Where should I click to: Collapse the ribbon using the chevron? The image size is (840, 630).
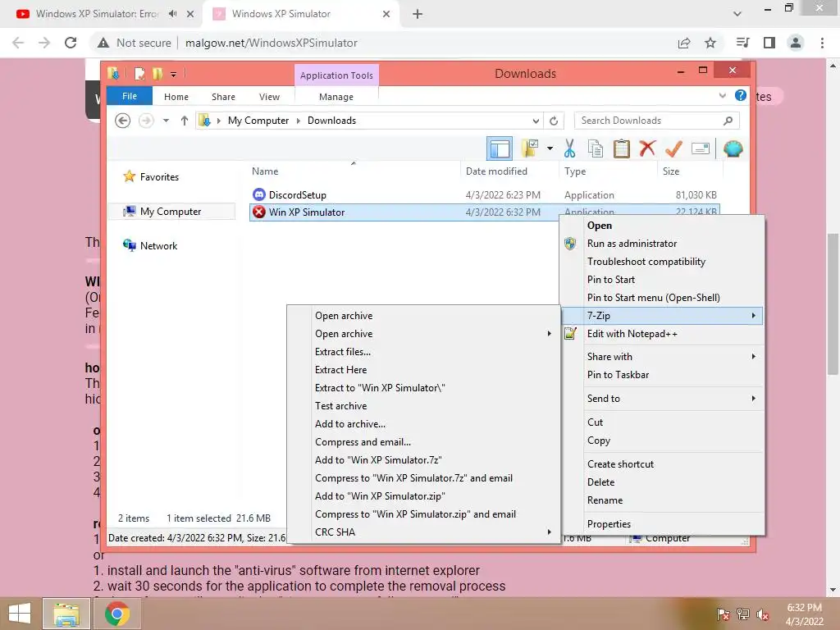tap(722, 95)
